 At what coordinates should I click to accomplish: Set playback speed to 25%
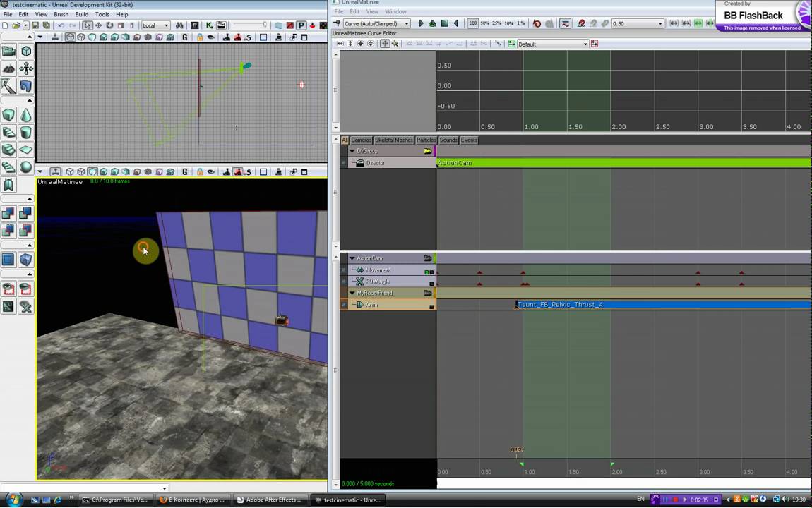tap(496, 23)
